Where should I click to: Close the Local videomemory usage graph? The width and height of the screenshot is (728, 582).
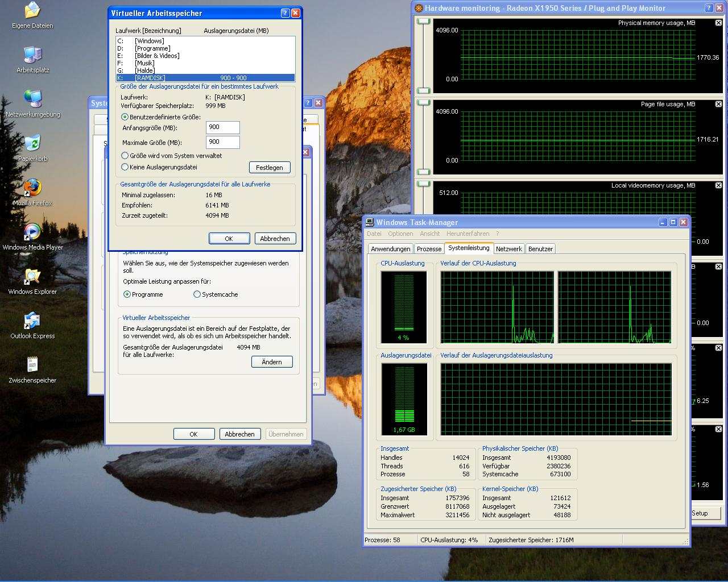pyautogui.click(x=718, y=185)
